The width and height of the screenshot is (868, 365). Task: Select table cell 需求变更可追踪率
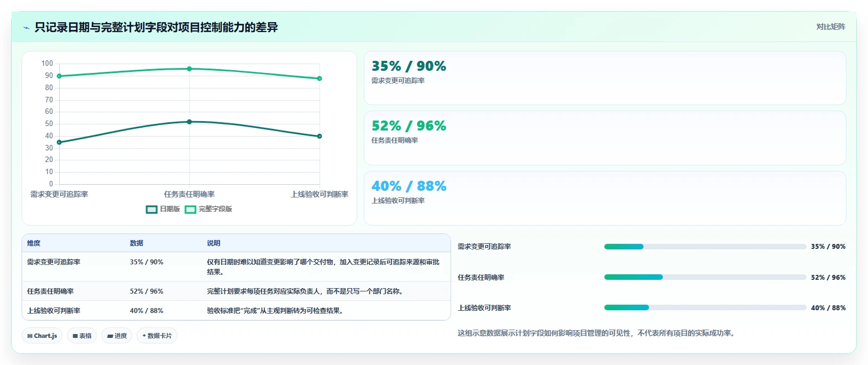point(54,262)
